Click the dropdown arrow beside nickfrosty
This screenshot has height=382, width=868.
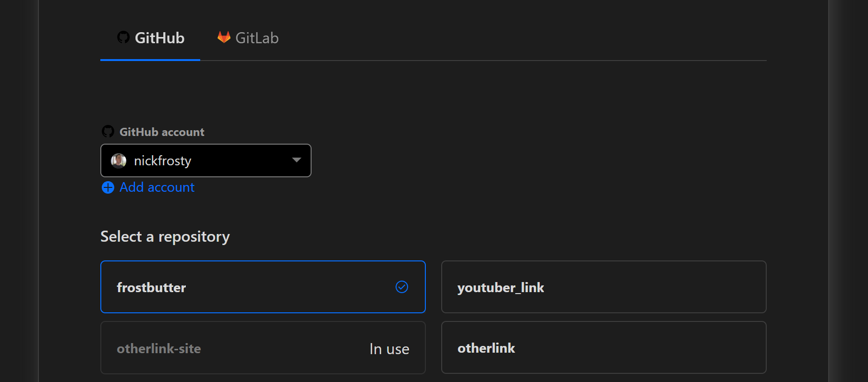click(296, 160)
